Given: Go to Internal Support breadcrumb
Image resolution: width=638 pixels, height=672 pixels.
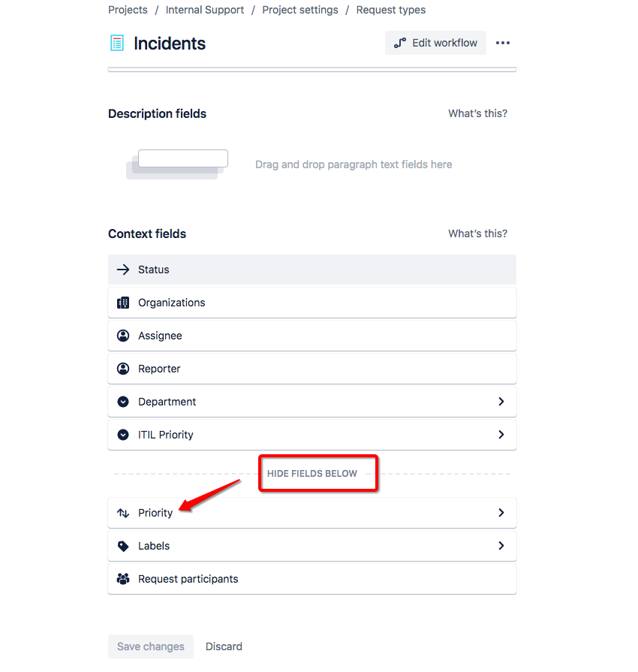Looking at the screenshot, I should pos(205,10).
